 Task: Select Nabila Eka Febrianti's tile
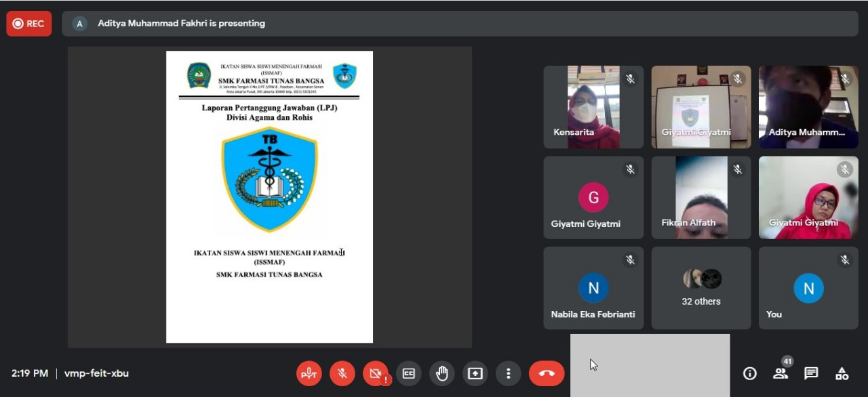pos(593,288)
